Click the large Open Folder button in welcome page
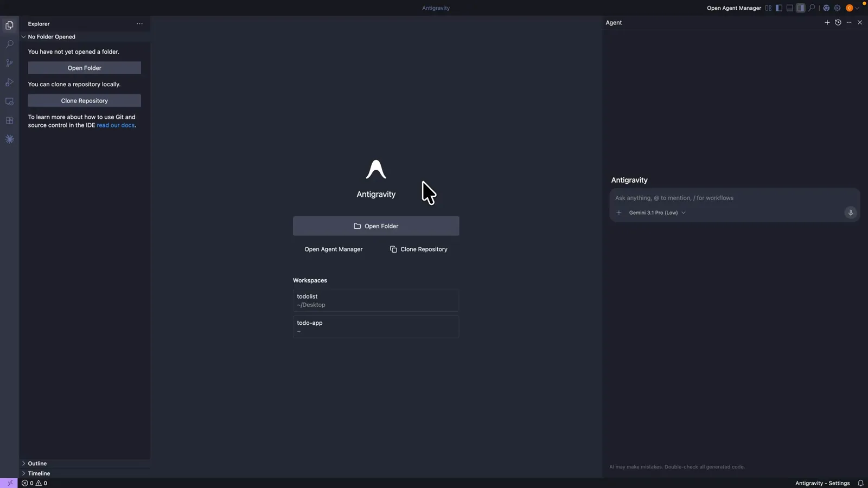 (376, 226)
